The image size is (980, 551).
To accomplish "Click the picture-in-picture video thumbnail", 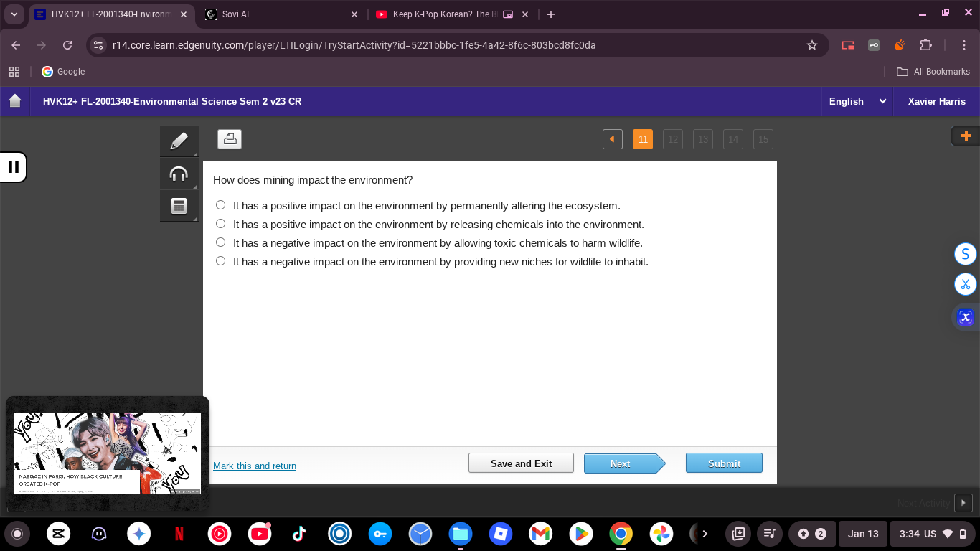I will tap(108, 453).
